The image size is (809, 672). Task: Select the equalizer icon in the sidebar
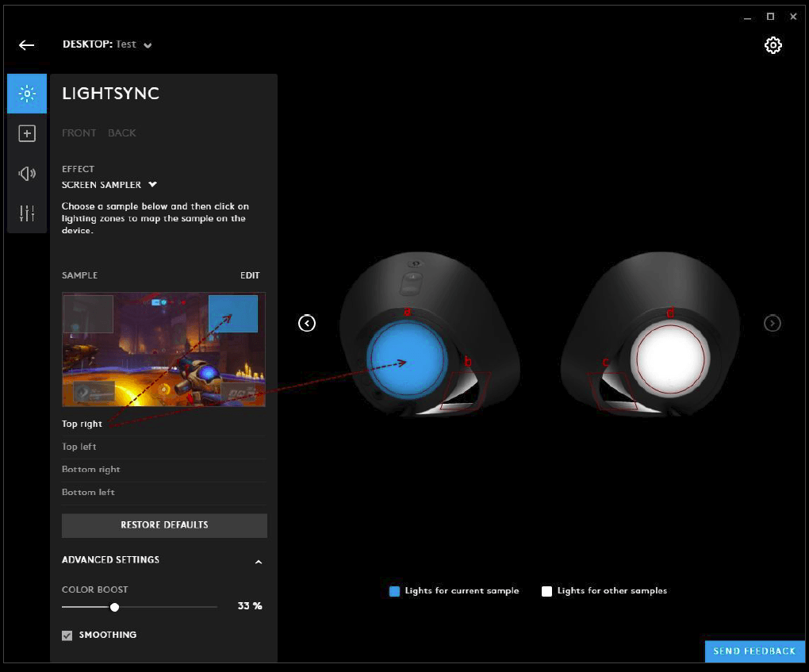coord(27,213)
